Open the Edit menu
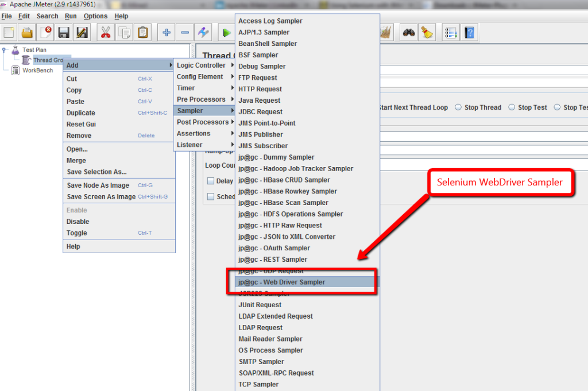588x391 pixels. coord(24,16)
